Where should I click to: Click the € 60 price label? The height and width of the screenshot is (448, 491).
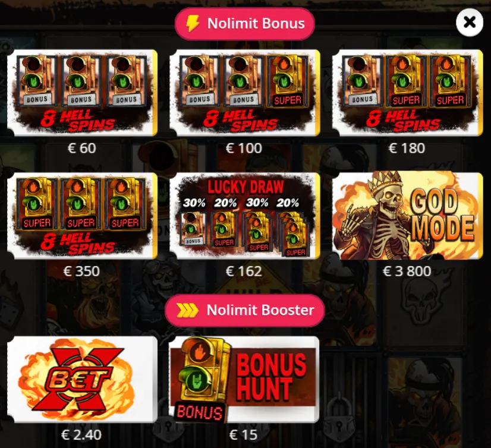coord(81,148)
